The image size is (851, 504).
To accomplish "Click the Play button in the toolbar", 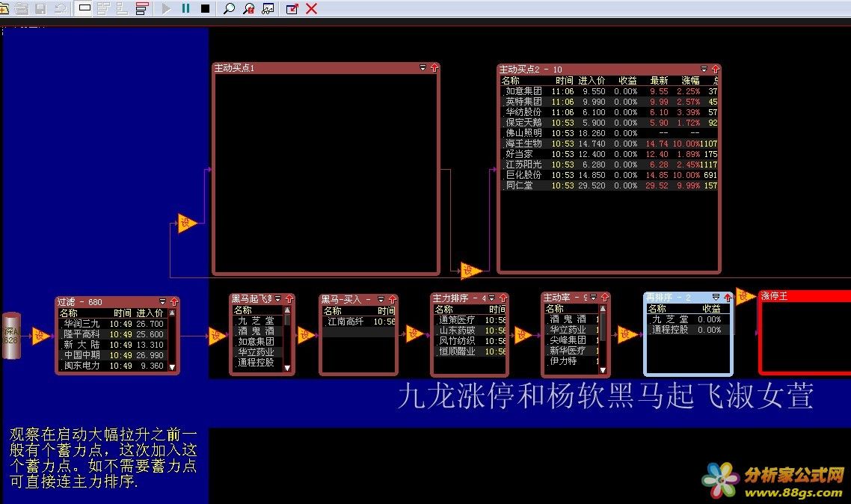I will 166,9.
